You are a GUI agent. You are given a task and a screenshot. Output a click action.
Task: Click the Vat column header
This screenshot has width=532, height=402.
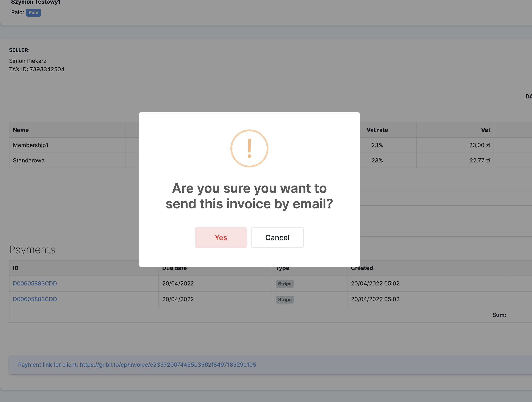485,130
